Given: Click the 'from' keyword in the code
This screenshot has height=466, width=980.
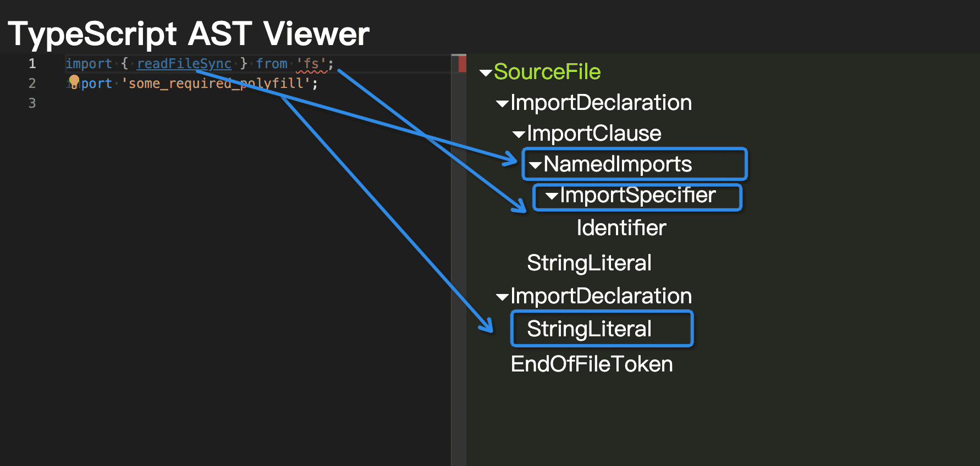Looking at the screenshot, I should 272,64.
